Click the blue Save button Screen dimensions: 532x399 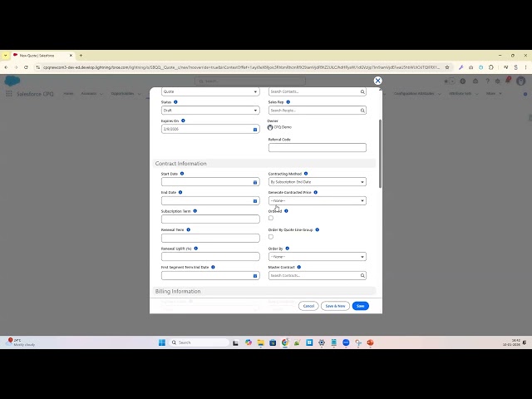click(x=360, y=306)
